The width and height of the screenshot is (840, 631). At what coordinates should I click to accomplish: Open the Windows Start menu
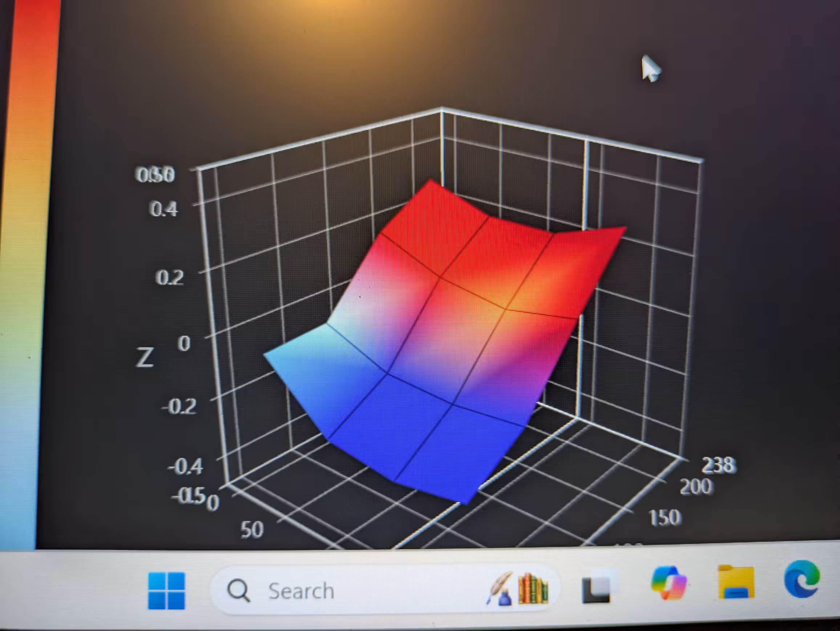point(166,591)
